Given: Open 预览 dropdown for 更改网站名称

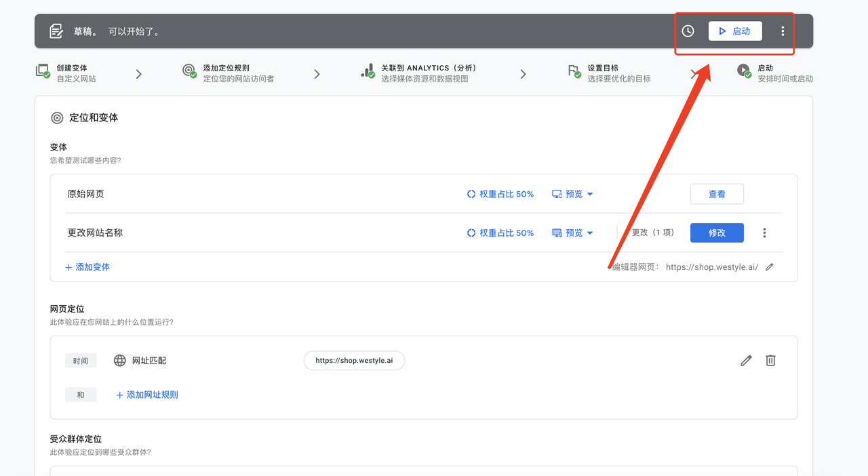Looking at the screenshot, I should 573,233.
